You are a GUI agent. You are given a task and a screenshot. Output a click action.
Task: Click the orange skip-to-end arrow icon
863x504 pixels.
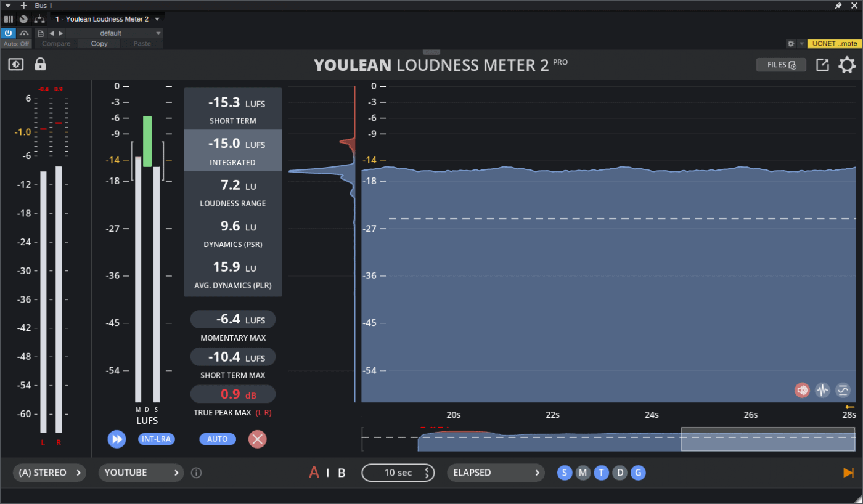(849, 473)
